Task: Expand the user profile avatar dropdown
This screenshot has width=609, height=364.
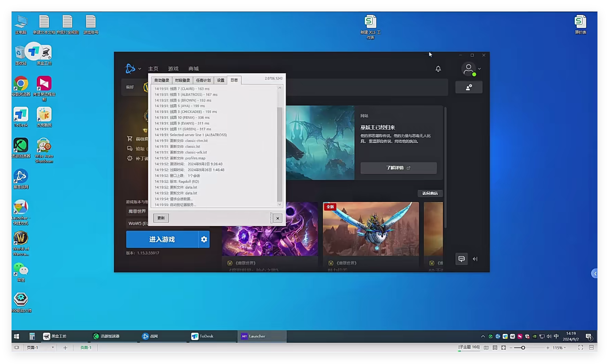Action: 471,69
